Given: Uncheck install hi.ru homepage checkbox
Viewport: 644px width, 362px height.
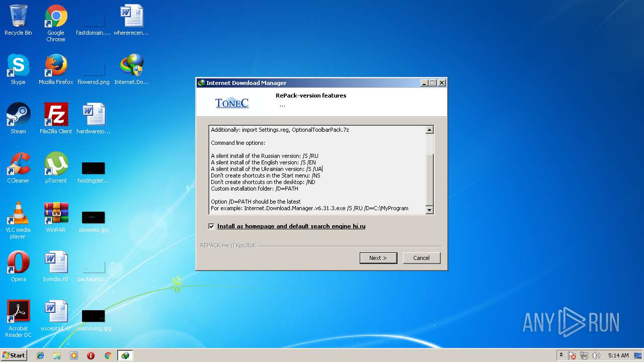Looking at the screenshot, I should point(211,226).
